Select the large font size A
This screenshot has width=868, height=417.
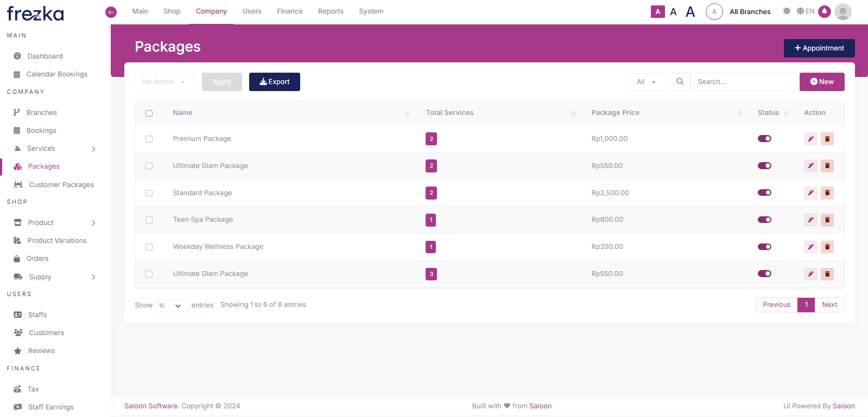pos(690,12)
